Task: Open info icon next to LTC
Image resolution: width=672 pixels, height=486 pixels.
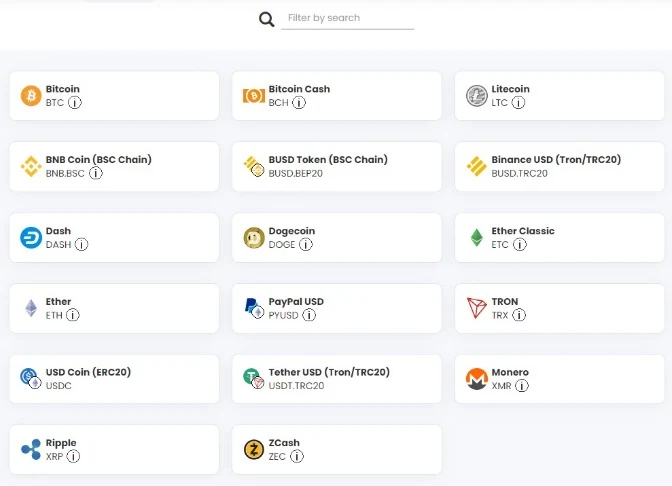Action: click(x=518, y=103)
